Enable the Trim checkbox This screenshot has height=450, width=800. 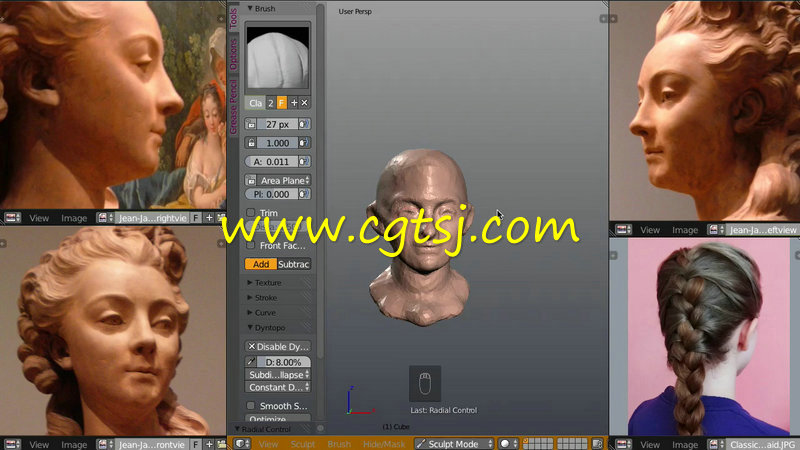coord(251,213)
